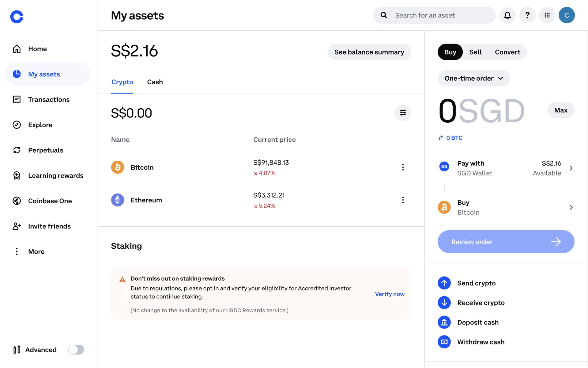Image resolution: width=588 pixels, height=368 pixels.
Task: Expand the One-time order dropdown
Action: (x=474, y=78)
